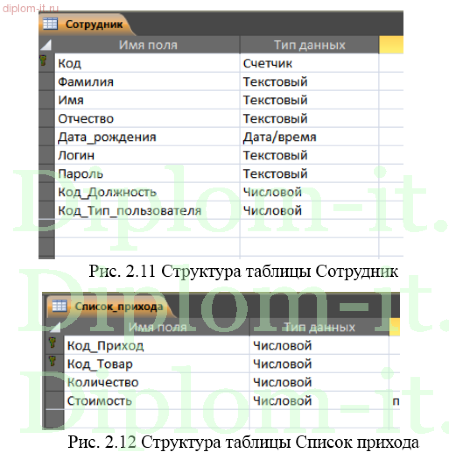Click the key icon beside Код_Приход
This screenshot has height=460, width=449.
tap(52, 343)
